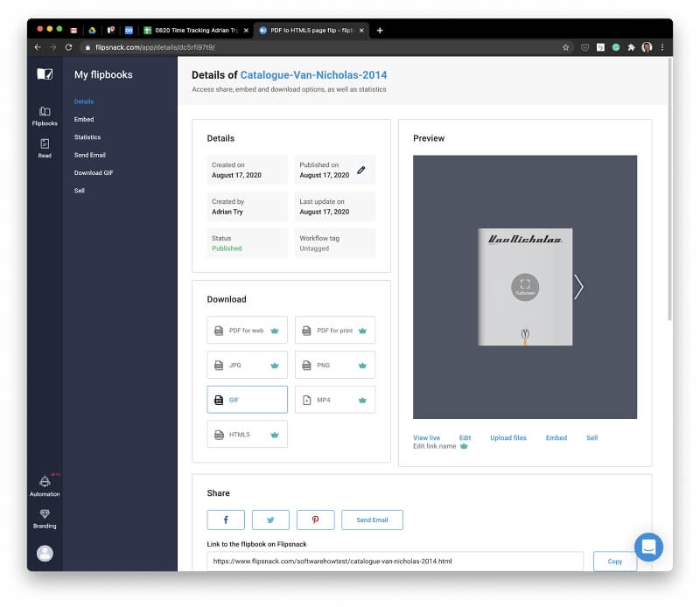Open the browser extensions puzzle icon

(x=631, y=47)
